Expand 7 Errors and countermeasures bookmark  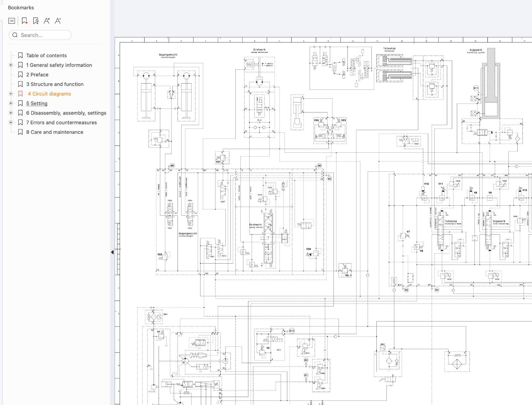[11, 122]
